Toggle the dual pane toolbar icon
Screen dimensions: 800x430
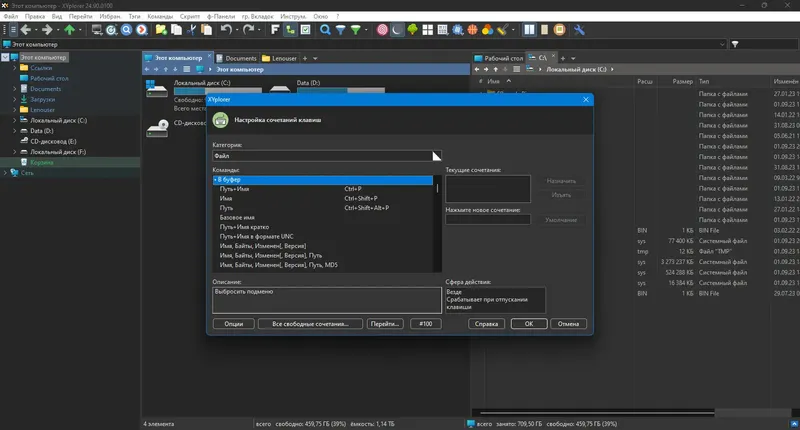(530, 30)
